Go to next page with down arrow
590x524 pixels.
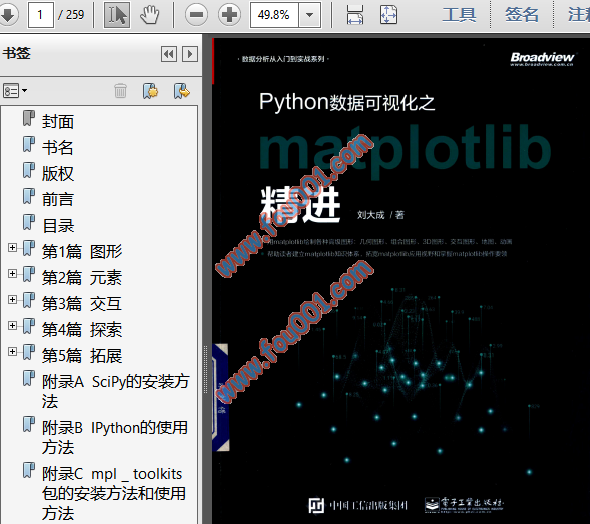click(8, 15)
